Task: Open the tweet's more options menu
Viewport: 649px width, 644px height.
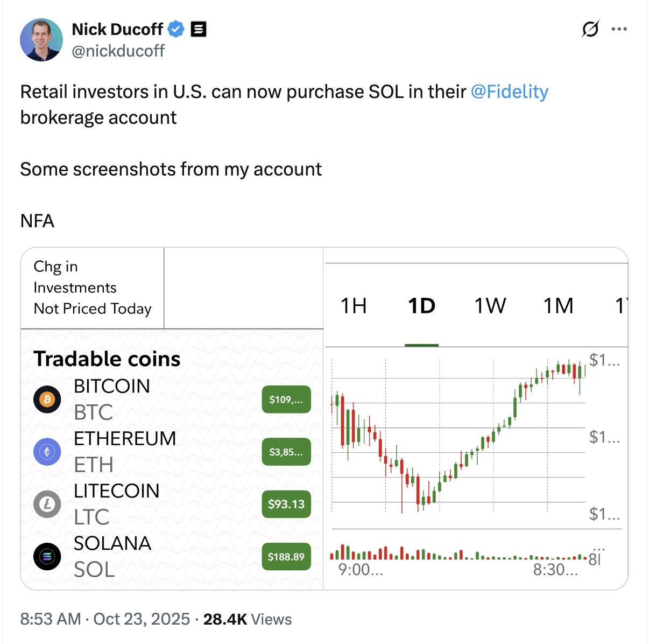Action: pos(619,29)
